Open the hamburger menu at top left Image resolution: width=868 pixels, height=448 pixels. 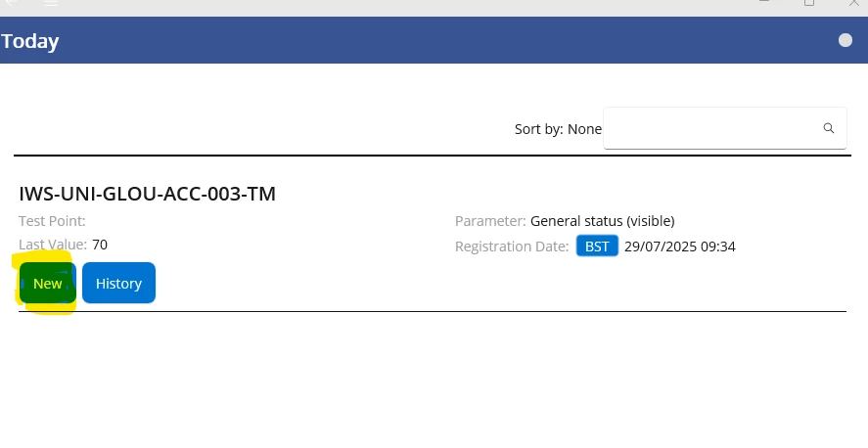(51, 3)
